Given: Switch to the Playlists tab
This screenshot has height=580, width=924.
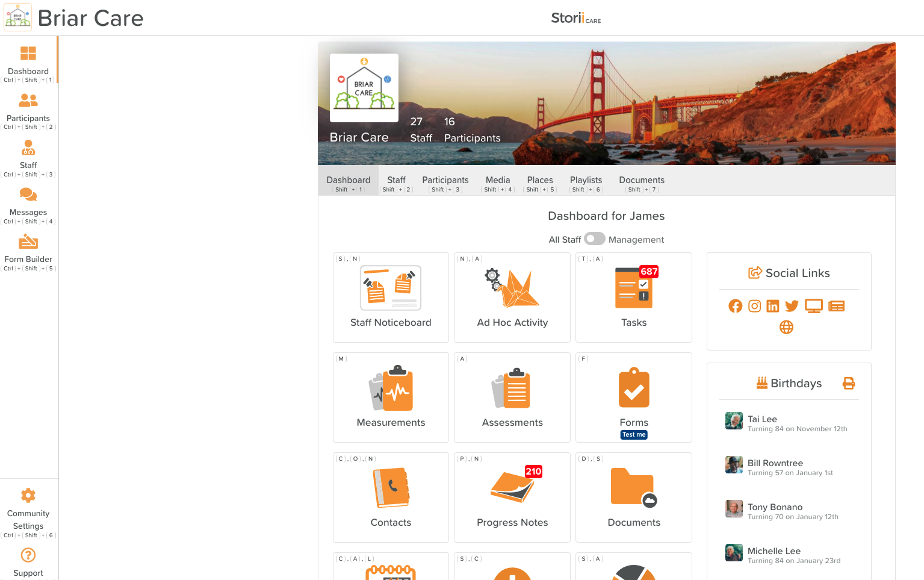Looking at the screenshot, I should coord(586,180).
